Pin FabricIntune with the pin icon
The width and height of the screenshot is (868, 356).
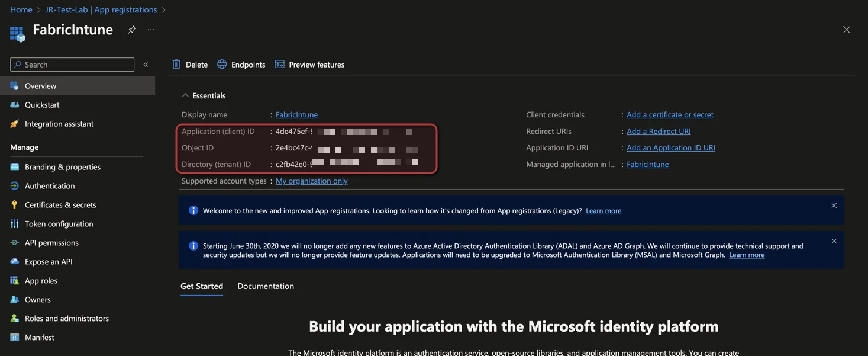132,30
